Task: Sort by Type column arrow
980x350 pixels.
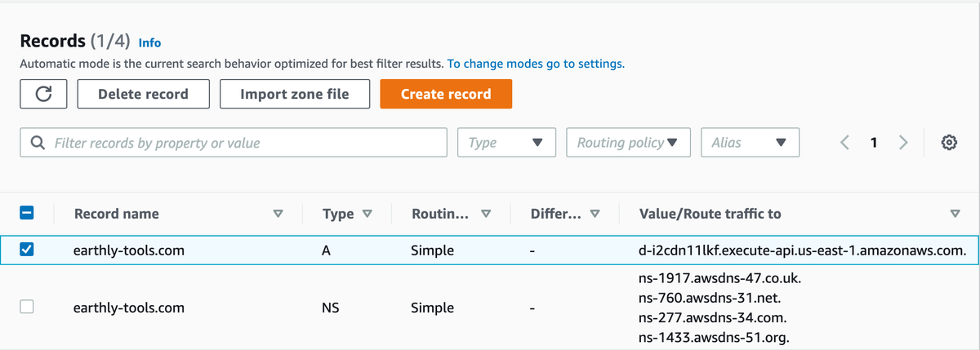Action: pos(367,214)
